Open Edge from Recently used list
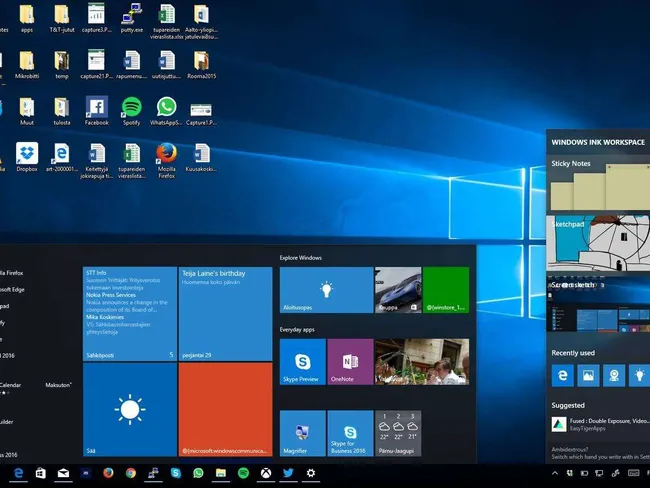This screenshot has height=488, width=650. [x=564, y=375]
